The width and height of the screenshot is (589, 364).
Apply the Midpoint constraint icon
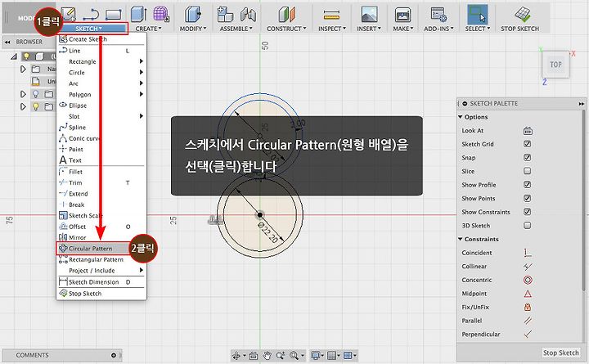(x=528, y=294)
